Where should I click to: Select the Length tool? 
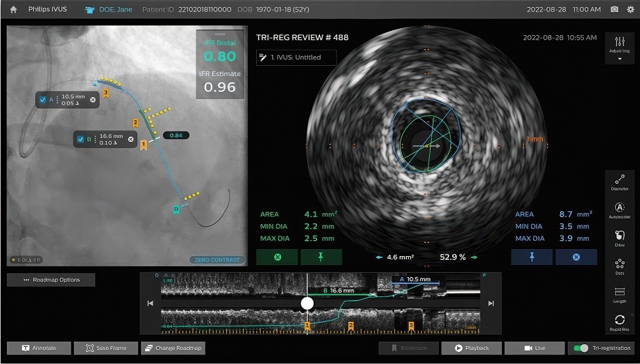point(620,294)
